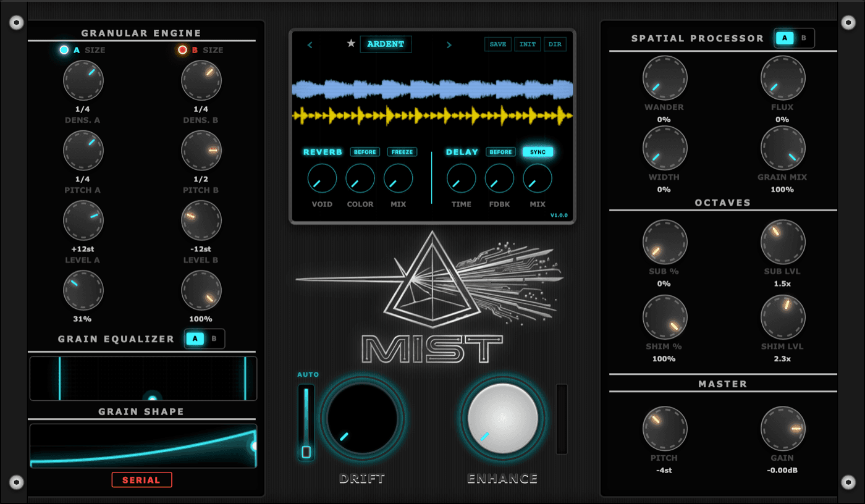Image resolution: width=865 pixels, height=504 pixels.
Task: Click the reverb MIX knob
Action: coord(399,178)
